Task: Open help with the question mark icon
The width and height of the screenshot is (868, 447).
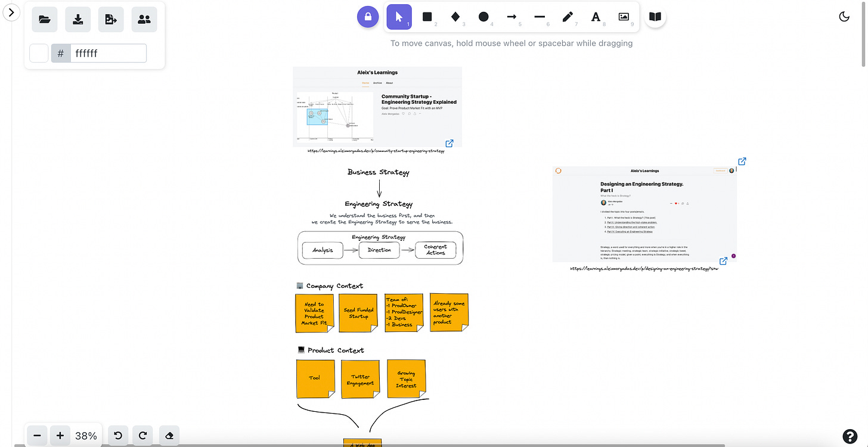Action: click(850, 436)
